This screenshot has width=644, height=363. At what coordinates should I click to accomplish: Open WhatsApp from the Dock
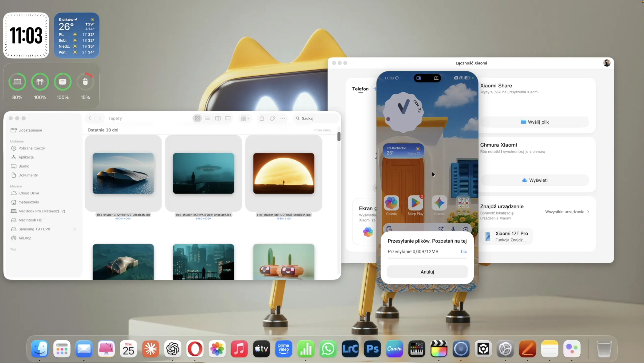point(328,349)
